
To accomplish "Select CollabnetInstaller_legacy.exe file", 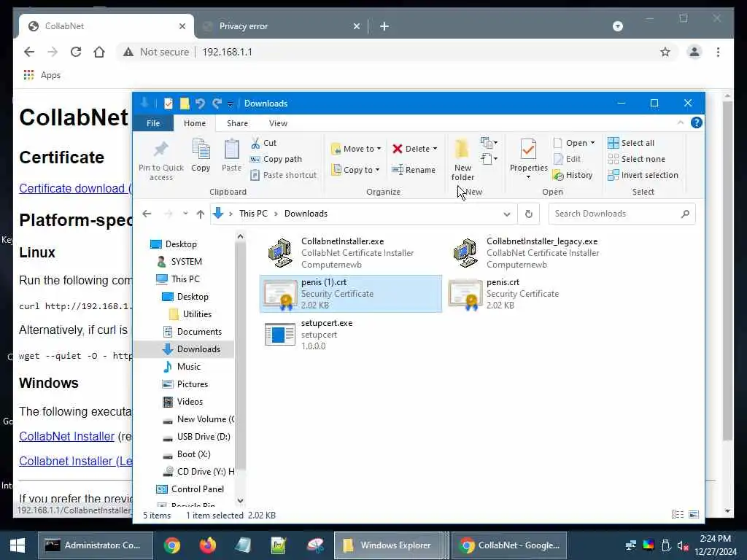I will [x=536, y=253].
